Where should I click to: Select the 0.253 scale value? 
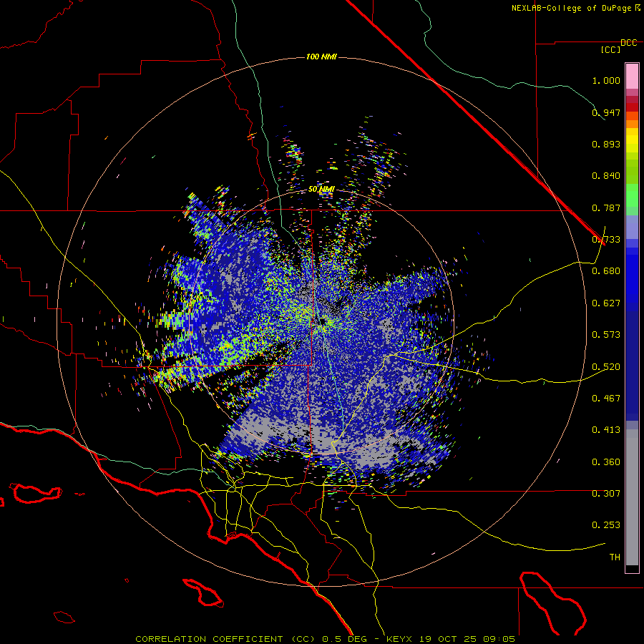[x=606, y=525]
